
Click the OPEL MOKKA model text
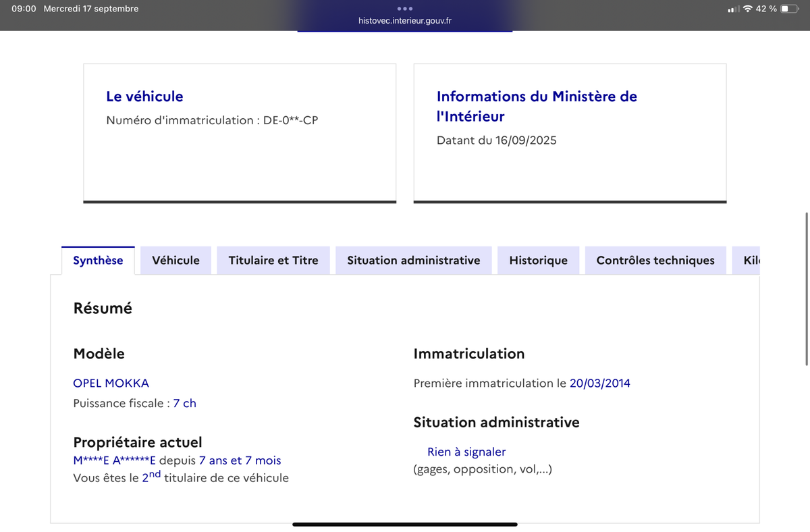pyautogui.click(x=111, y=383)
